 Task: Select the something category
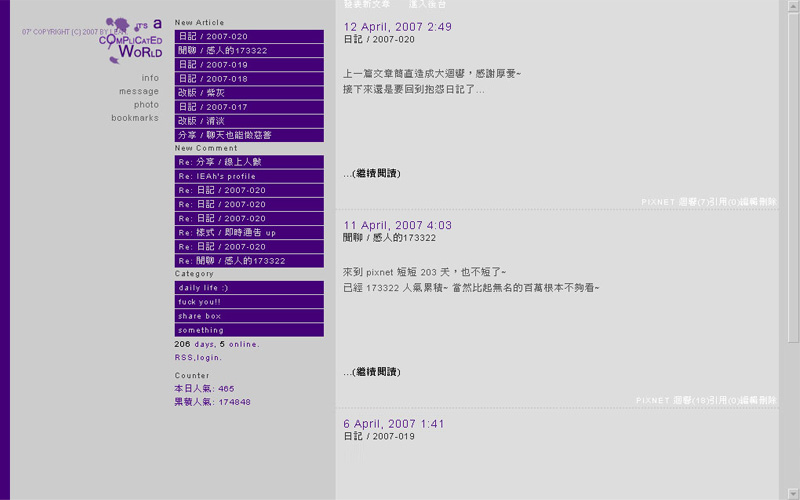249,330
